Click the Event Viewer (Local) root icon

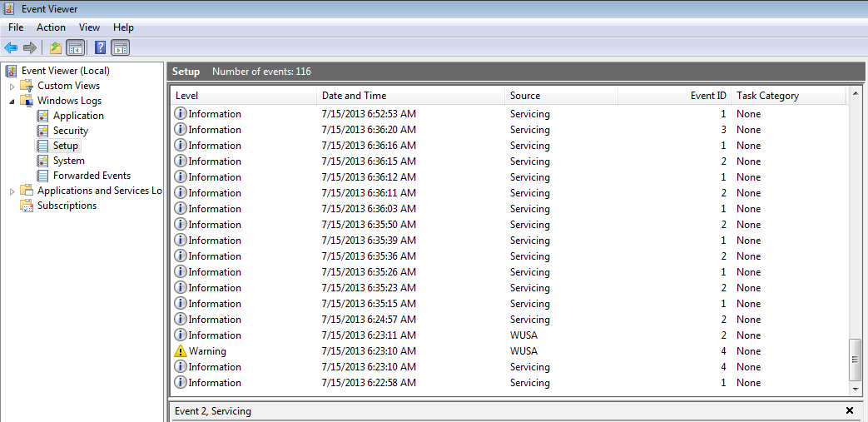tap(11, 71)
